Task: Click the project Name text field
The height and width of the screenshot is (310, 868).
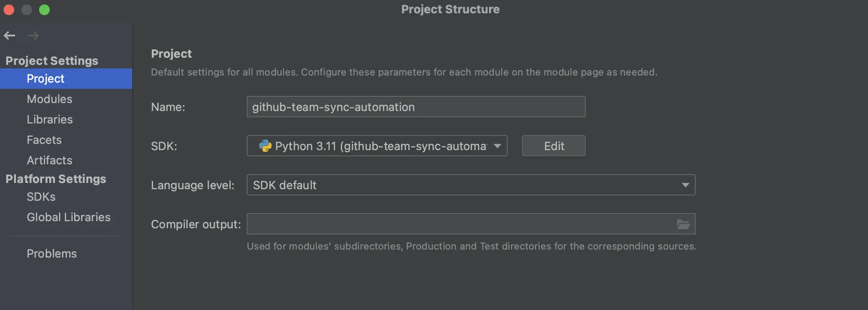Action: (x=416, y=107)
